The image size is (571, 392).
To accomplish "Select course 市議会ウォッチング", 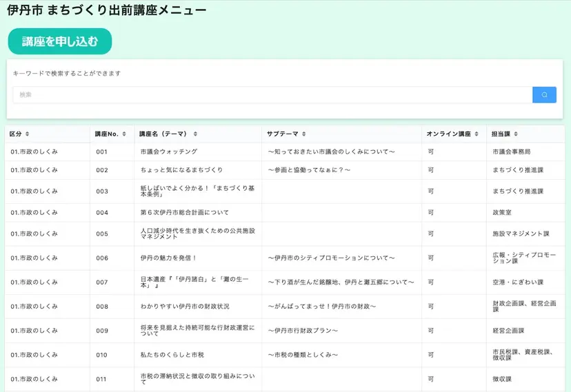I will 169,152.
